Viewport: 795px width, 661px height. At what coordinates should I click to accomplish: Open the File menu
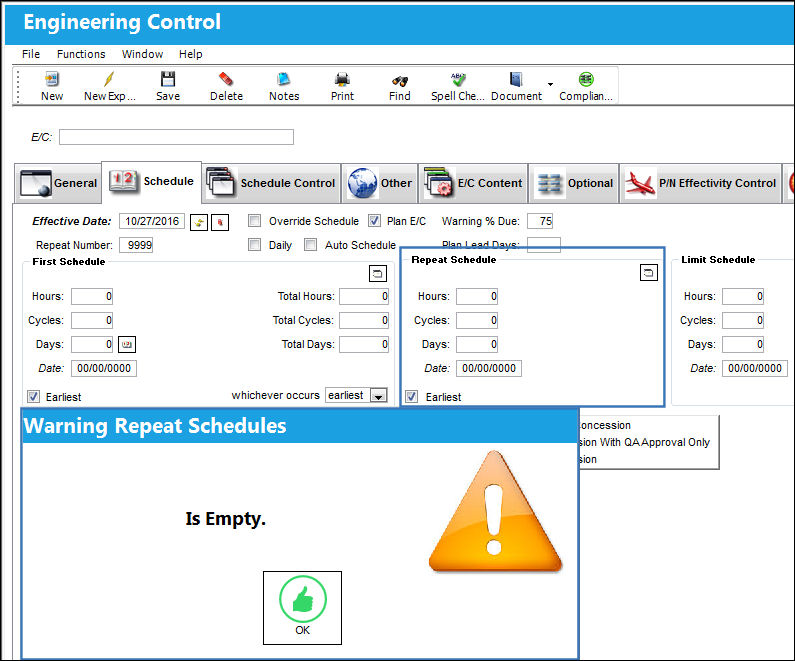click(31, 54)
